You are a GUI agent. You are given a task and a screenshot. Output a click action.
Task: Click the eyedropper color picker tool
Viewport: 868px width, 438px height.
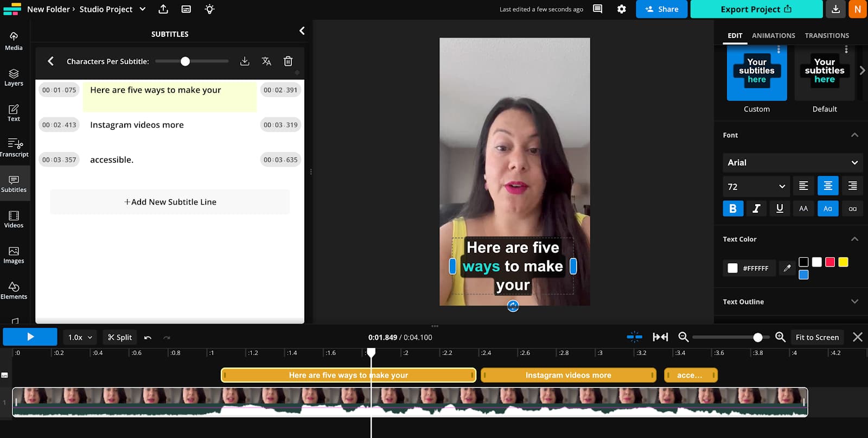[x=787, y=268]
